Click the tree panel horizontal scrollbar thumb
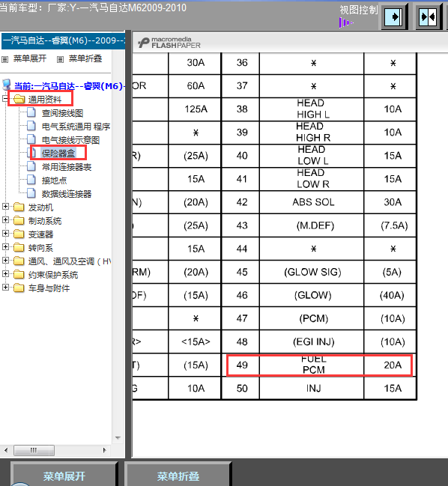 [34, 450]
